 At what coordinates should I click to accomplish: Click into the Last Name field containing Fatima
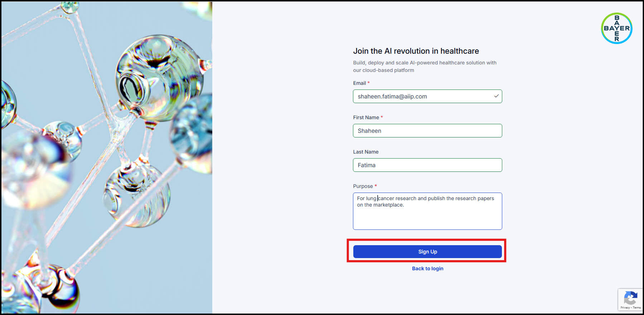(x=427, y=165)
